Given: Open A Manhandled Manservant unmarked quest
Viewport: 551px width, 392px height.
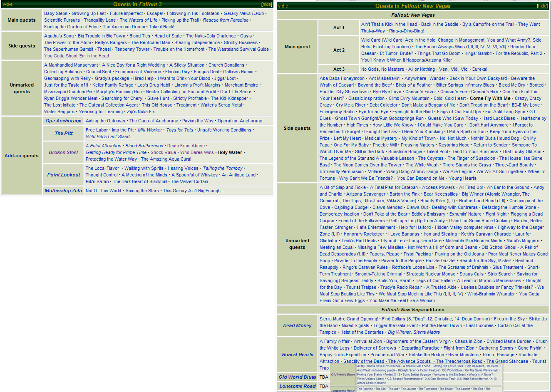Looking at the screenshot, I should (71, 65).
